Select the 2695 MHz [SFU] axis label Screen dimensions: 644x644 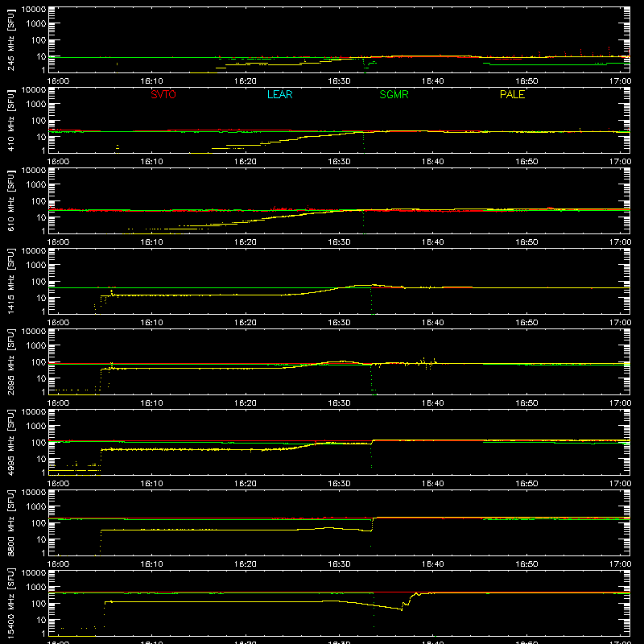pos(11,361)
